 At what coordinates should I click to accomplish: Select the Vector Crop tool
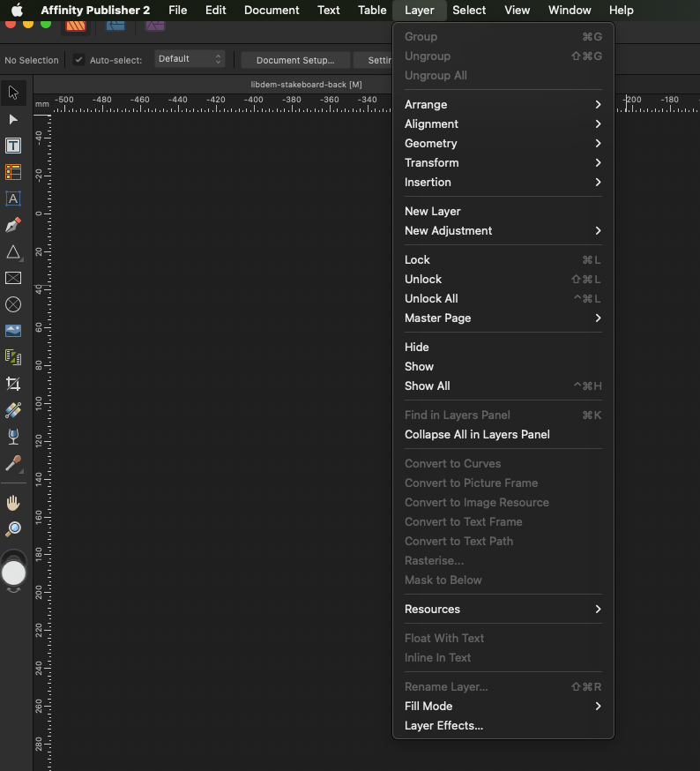pyautogui.click(x=13, y=384)
